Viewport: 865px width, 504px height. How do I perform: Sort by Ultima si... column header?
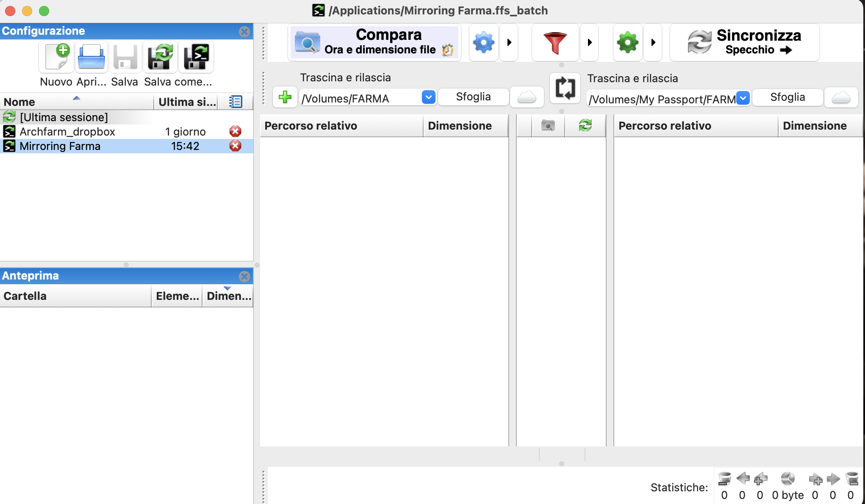point(186,102)
